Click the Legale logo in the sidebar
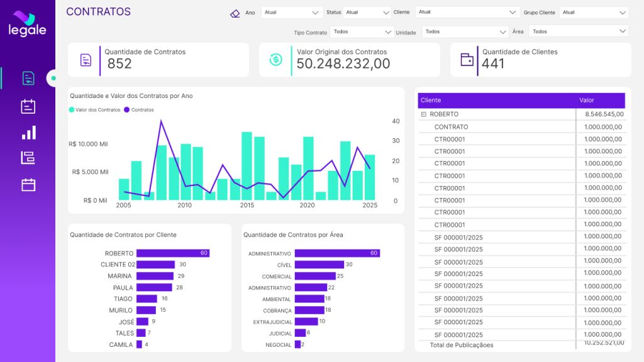Image resolution: width=644 pixels, height=362 pixels. point(27,24)
